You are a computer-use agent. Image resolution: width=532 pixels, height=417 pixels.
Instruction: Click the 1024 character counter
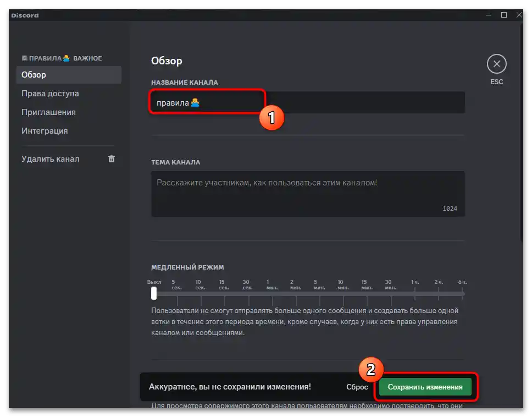click(x=450, y=209)
